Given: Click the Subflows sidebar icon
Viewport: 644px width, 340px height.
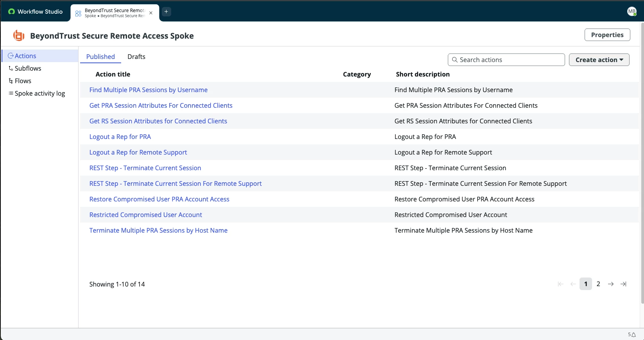Looking at the screenshot, I should tap(11, 68).
